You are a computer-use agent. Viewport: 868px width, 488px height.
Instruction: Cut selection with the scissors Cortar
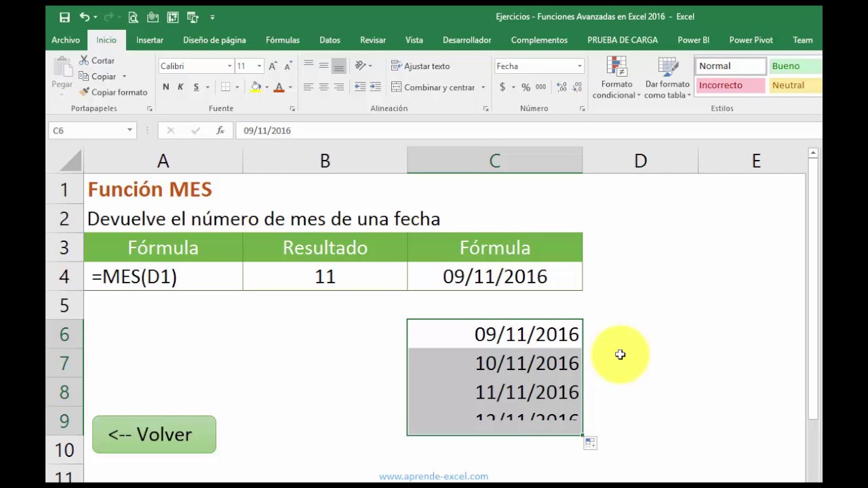click(x=97, y=60)
